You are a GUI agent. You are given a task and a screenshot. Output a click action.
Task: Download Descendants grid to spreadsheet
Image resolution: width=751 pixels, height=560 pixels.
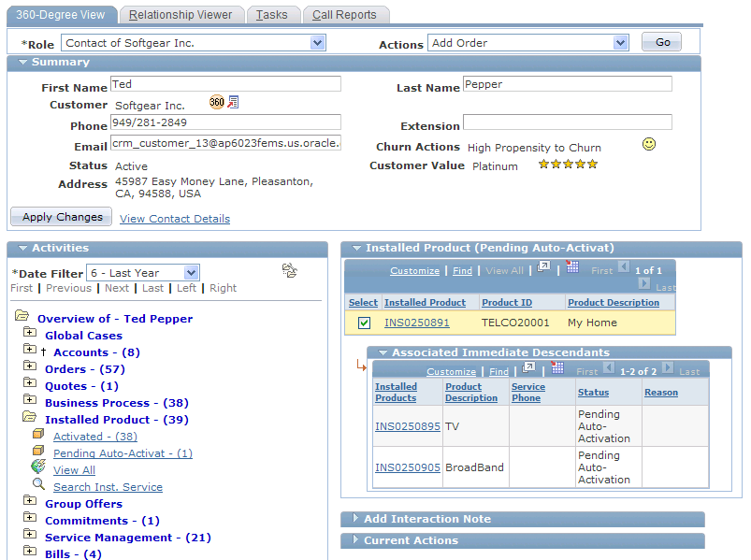click(557, 367)
